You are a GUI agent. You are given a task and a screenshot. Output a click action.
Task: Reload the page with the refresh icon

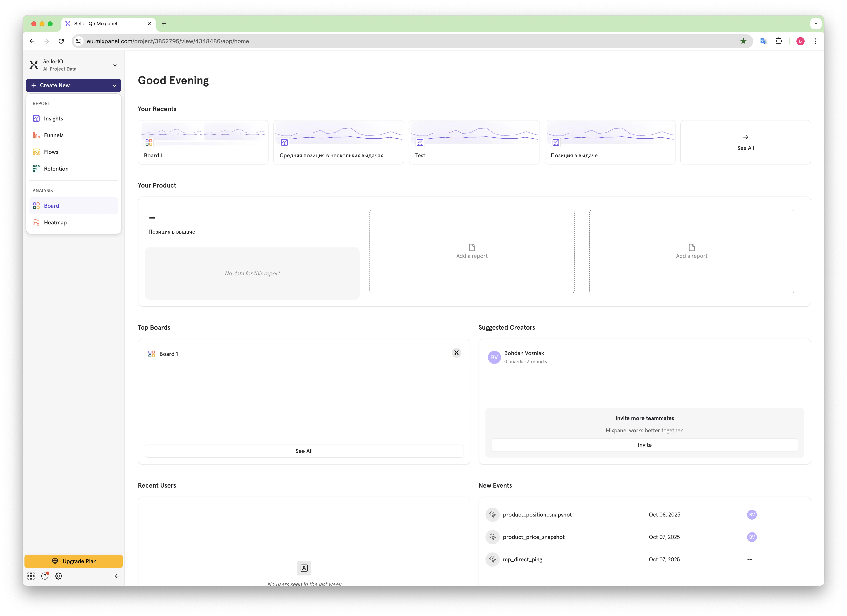tap(61, 41)
